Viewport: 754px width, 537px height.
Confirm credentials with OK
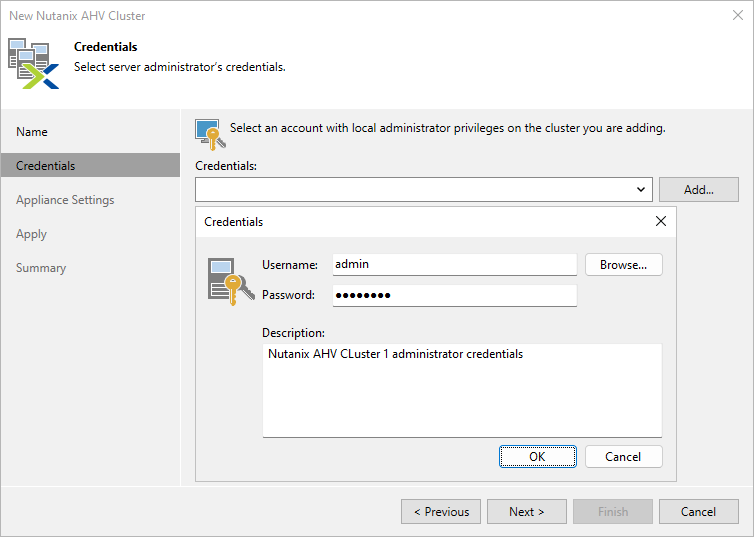pos(537,456)
